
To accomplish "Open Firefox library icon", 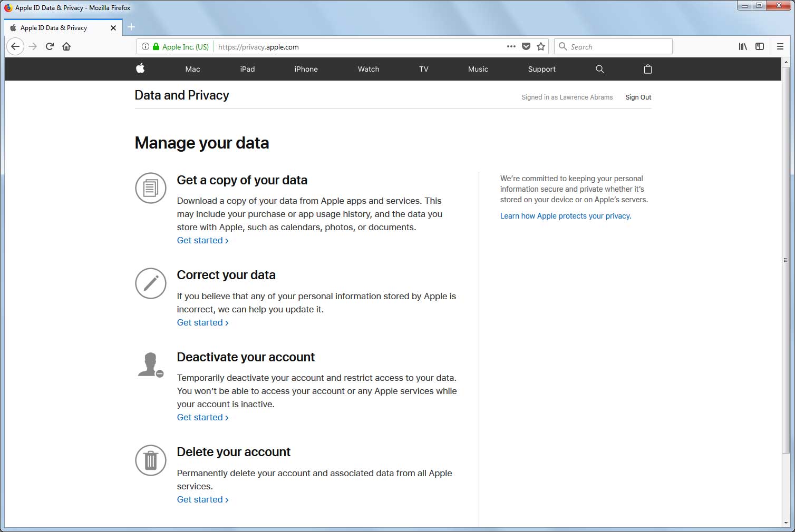I will click(743, 46).
